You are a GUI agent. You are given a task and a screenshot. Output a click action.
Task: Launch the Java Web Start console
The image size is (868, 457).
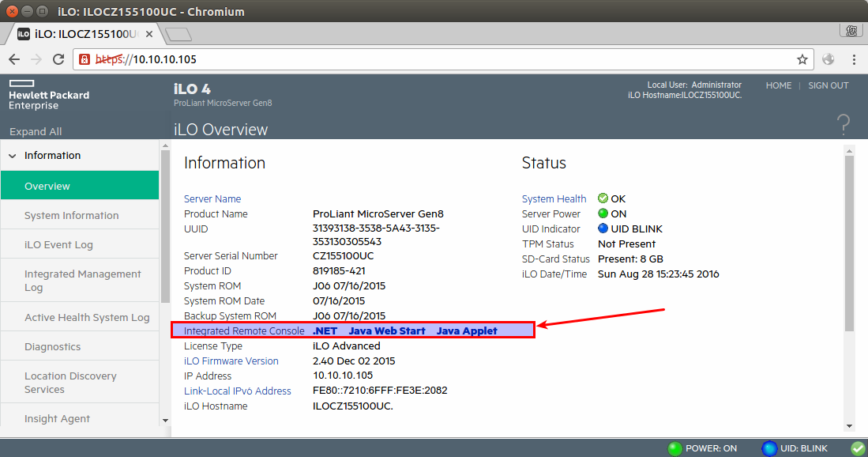[x=387, y=330]
